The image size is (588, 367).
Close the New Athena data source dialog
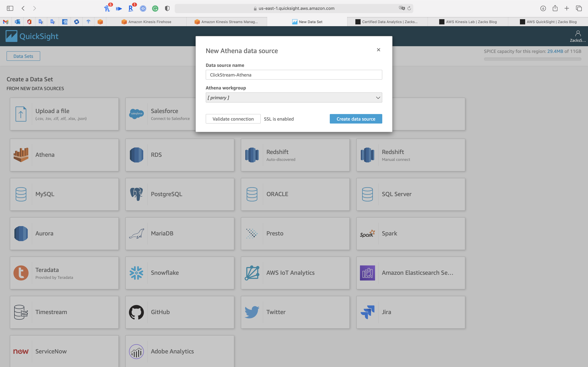(x=378, y=50)
